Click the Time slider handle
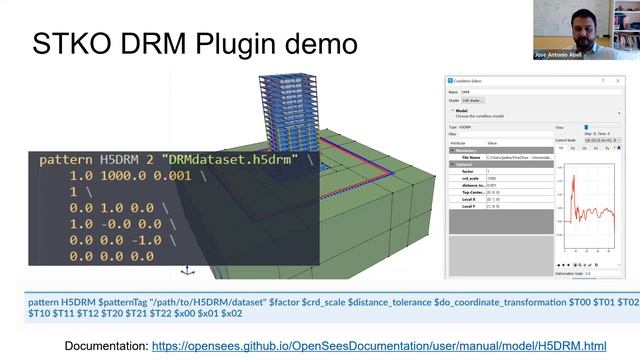Screen dimensions: 640x360 click(x=586, y=127)
